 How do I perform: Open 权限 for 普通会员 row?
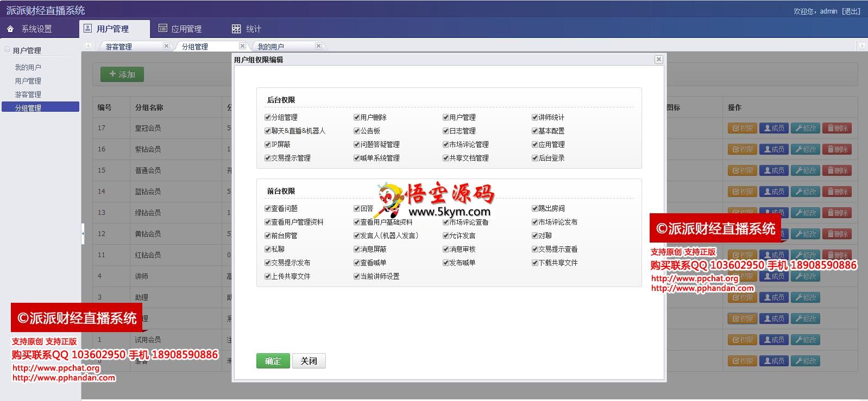tap(742, 170)
